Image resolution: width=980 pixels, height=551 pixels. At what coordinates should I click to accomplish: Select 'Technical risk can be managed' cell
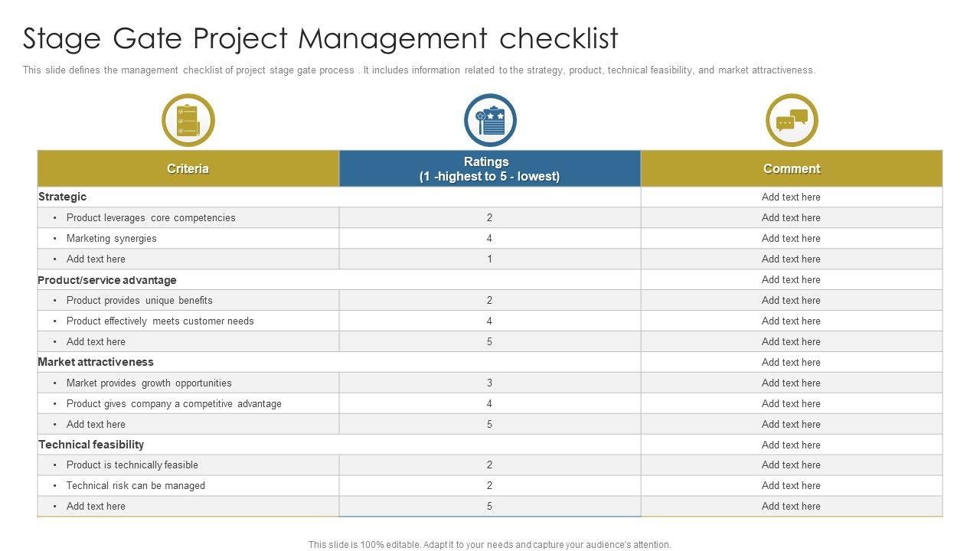point(136,486)
